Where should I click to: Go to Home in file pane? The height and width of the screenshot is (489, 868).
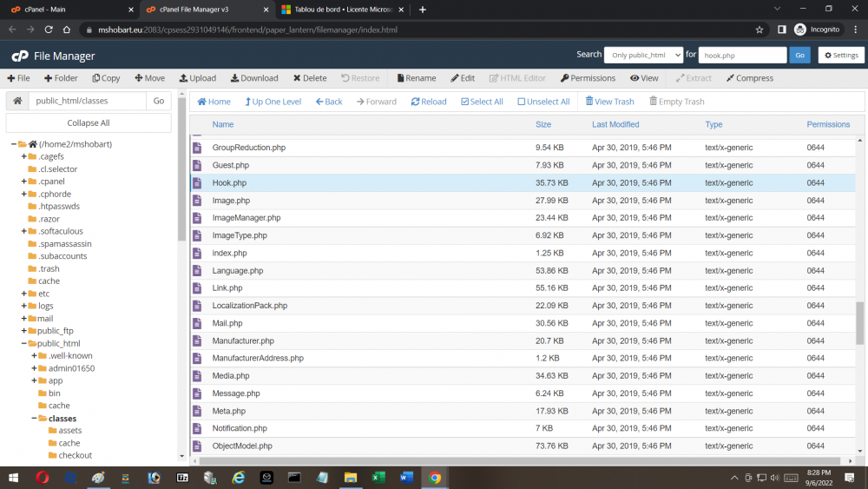(214, 102)
